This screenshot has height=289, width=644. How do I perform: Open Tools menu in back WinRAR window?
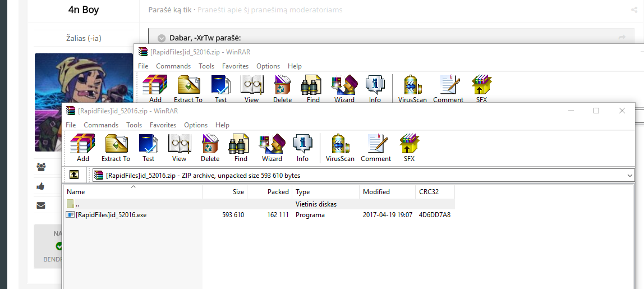click(206, 66)
